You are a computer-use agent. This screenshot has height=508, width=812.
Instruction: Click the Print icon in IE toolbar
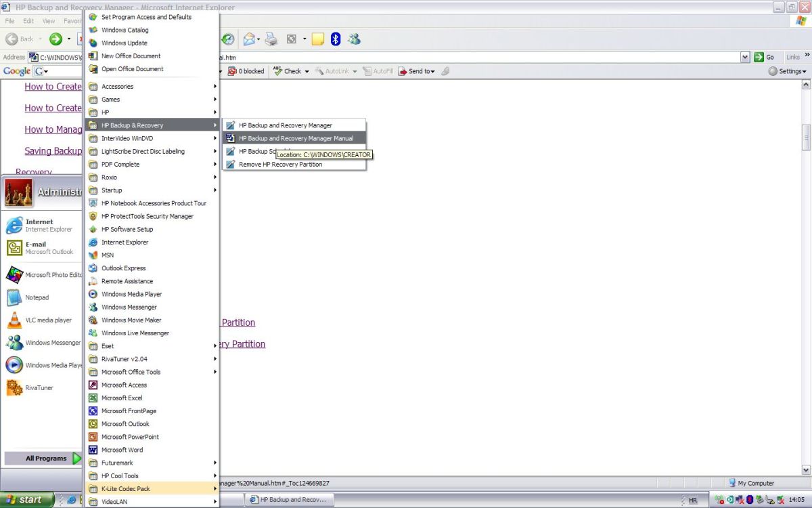pos(271,39)
